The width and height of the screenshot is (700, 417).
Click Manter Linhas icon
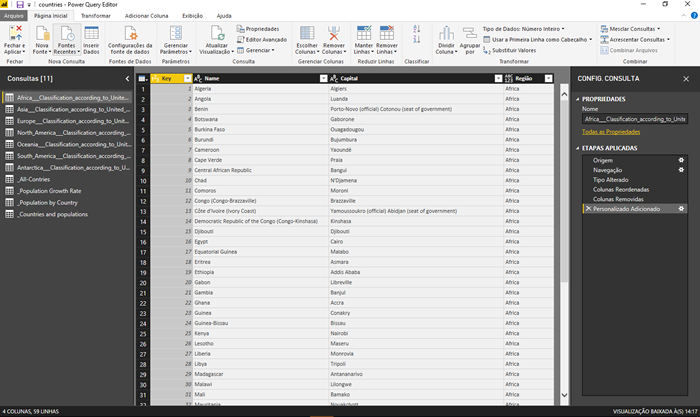(363, 33)
